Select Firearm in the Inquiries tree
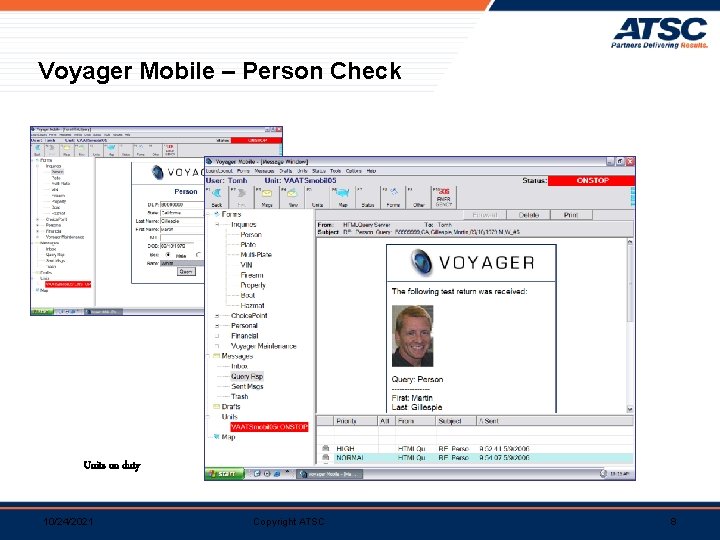 point(252,275)
